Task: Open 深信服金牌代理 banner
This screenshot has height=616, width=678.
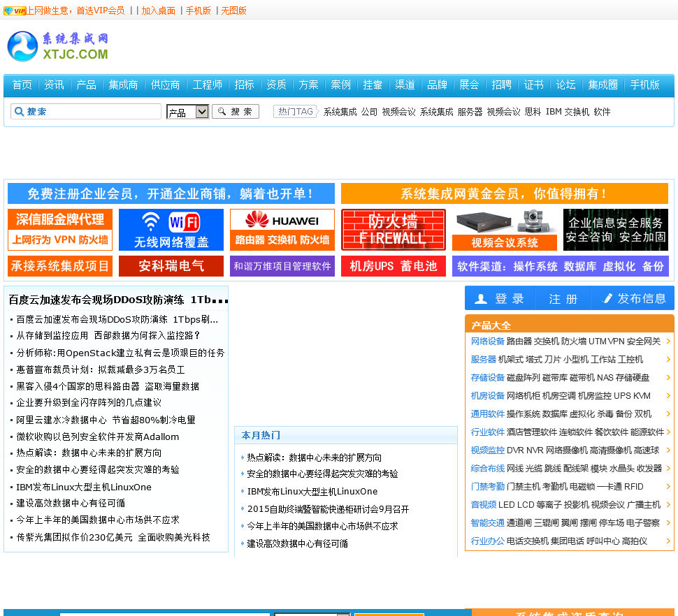Action: [x=60, y=230]
